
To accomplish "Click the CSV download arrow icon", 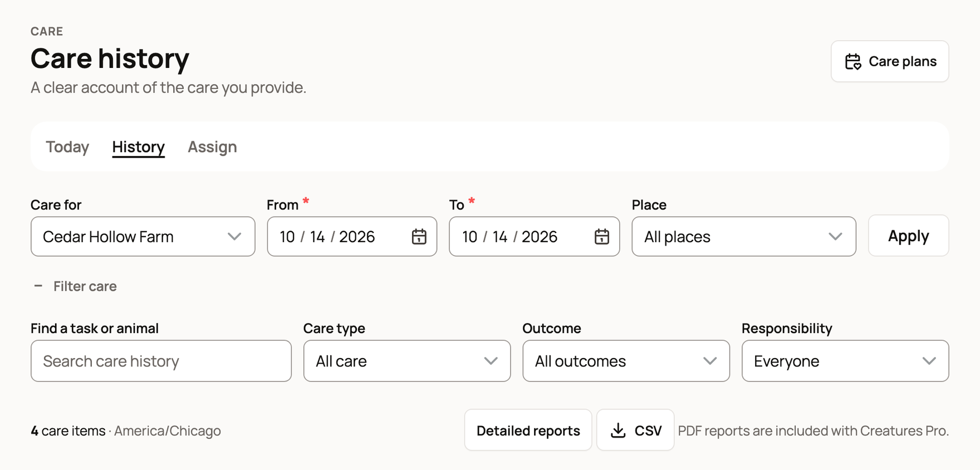I will [618, 430].
